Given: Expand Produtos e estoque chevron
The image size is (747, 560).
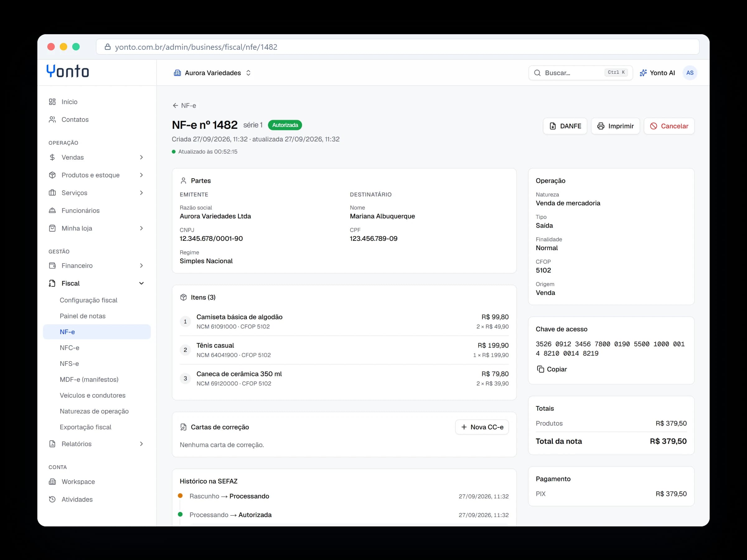Looking at the screenshot, I should pyautogui.click(x=142, y=175).
